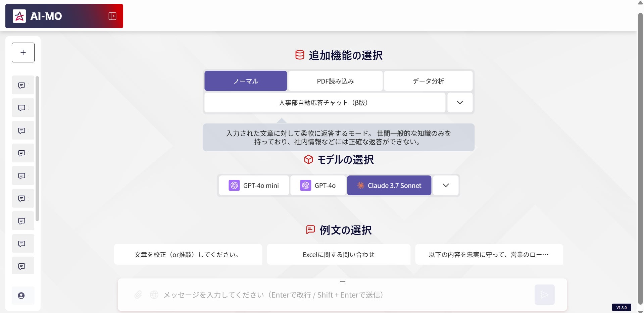Send message with the paper plane button
Screen dimensions: 644x313
tap(544, 295)
